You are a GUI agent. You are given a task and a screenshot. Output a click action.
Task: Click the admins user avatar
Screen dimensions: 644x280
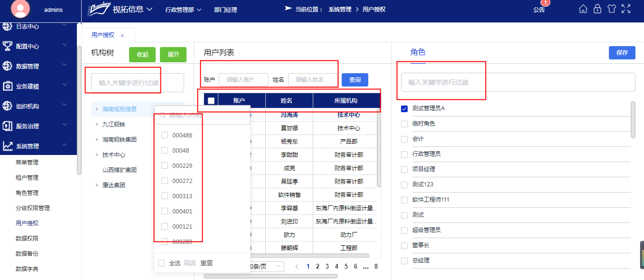click(x=17, y=9)
